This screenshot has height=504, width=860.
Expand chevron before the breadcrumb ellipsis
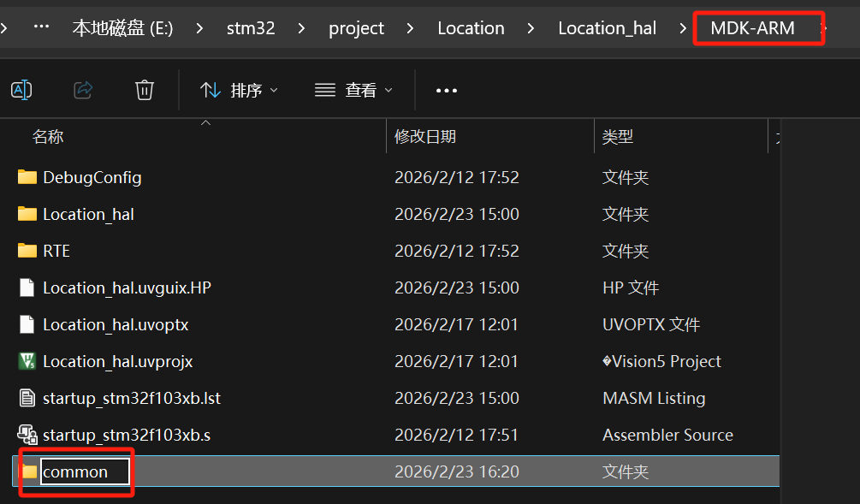[x=3, y=27]
